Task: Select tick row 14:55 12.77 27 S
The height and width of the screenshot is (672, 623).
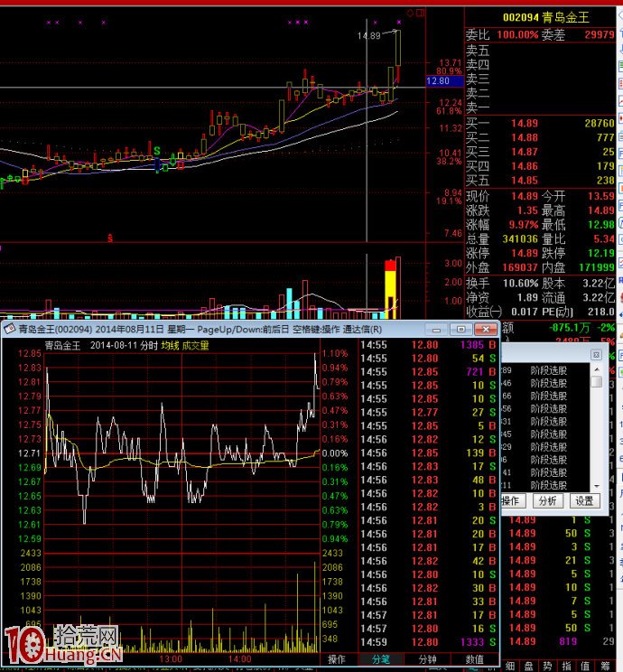Action: 428,412
